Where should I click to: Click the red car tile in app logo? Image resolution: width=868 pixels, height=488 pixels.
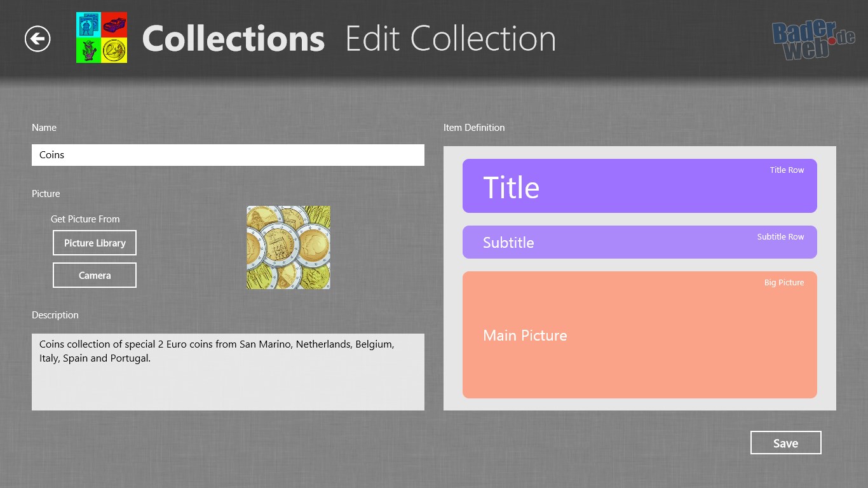pyautogui.click(x=114, y=25)
